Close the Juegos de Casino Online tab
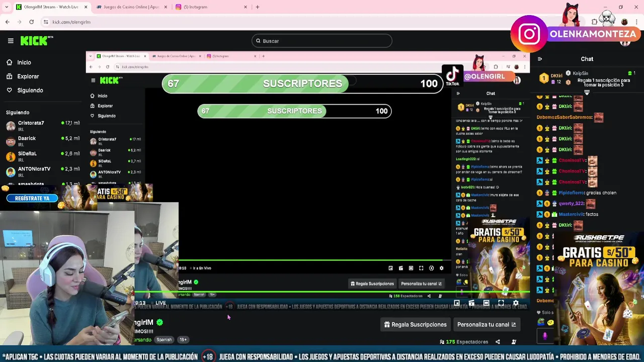Image resolution: width=644 pixels, height=362 pixels. pyautogui.click(x=166, y=7)
